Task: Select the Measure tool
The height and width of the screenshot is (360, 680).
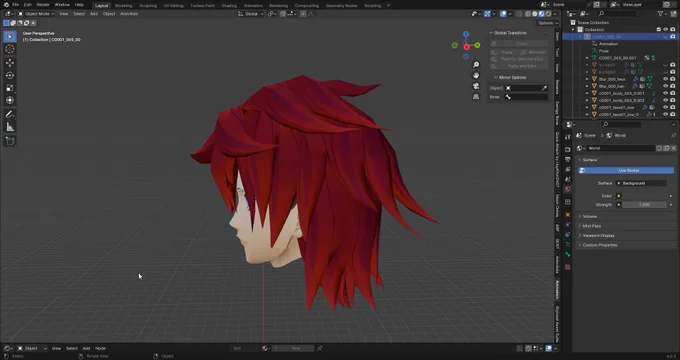Action: click(10, 127)
